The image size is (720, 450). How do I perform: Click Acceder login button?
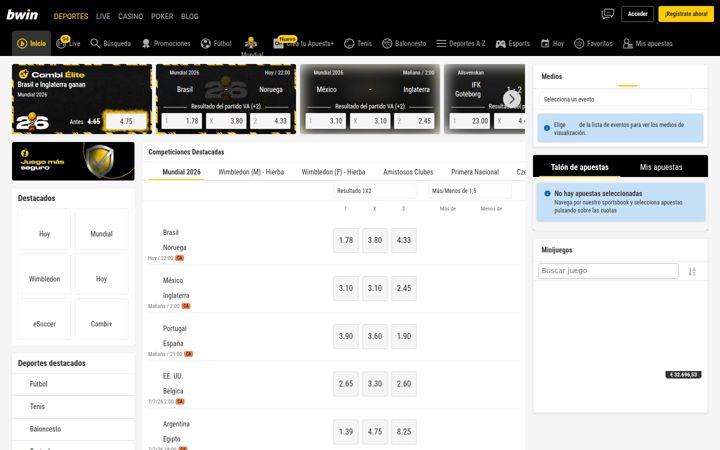(637, 14)
